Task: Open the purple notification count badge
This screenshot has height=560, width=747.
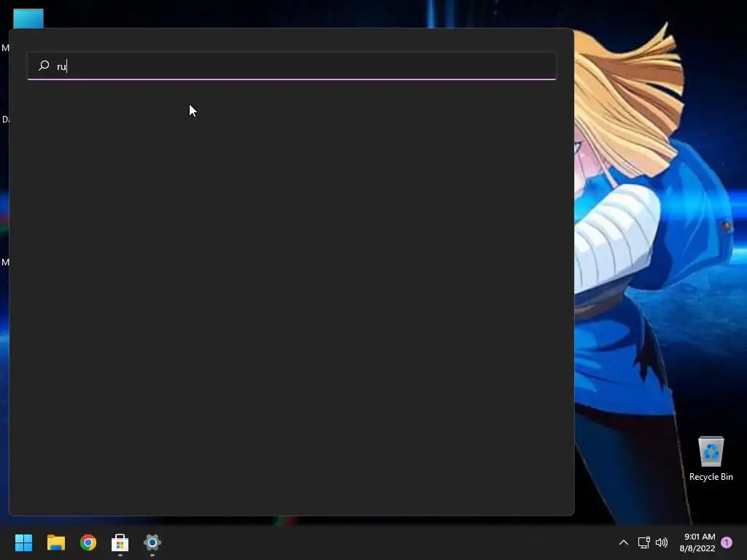Action: point(727,542)
